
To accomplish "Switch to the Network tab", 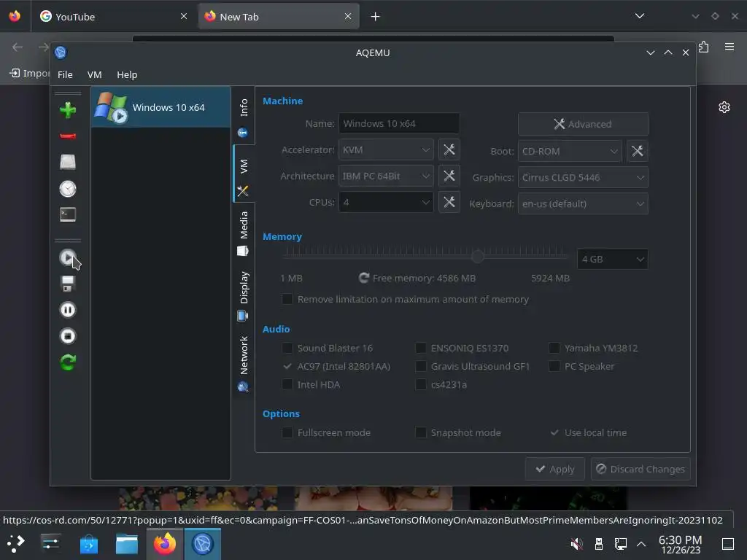I will pyautogui.click(x=244, y=363).
